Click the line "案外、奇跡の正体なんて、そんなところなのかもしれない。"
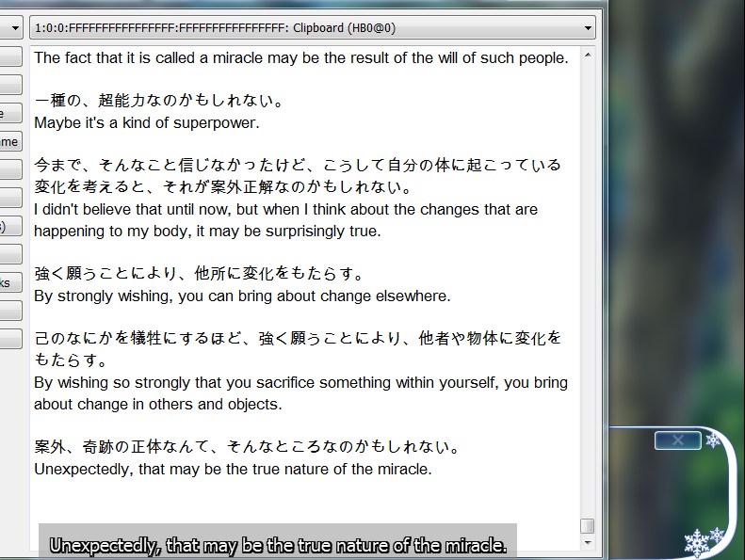The width and height of the screenshot is (745, 560). click(247, 446)
